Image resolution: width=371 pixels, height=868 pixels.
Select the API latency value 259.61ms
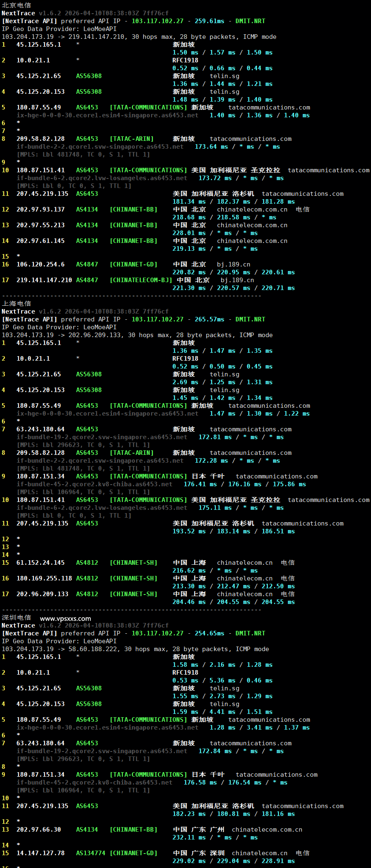[x=210, y=21]
